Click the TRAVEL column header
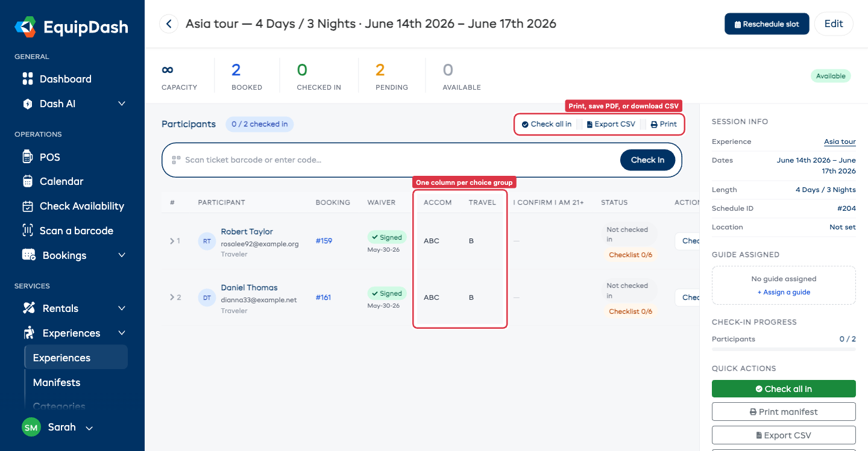Image resolution: width=868 pixels, height=451 pixels. 482,202
